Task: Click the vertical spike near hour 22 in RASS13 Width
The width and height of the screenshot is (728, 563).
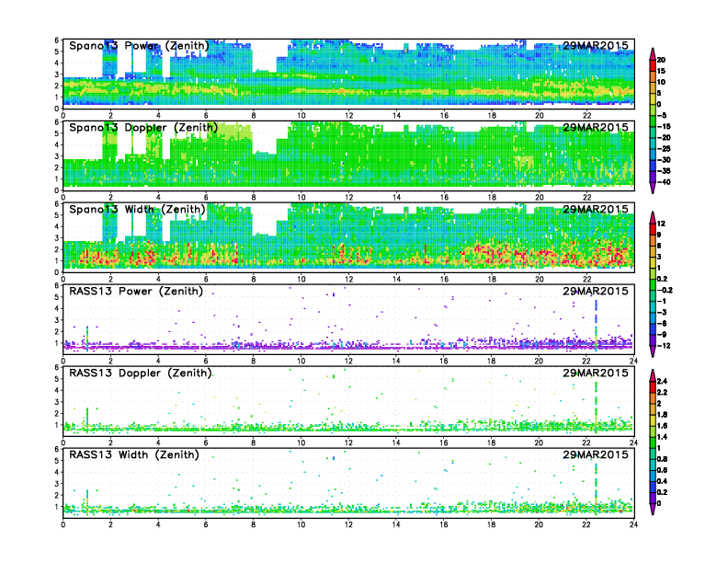Action: (x=597, y=488)
